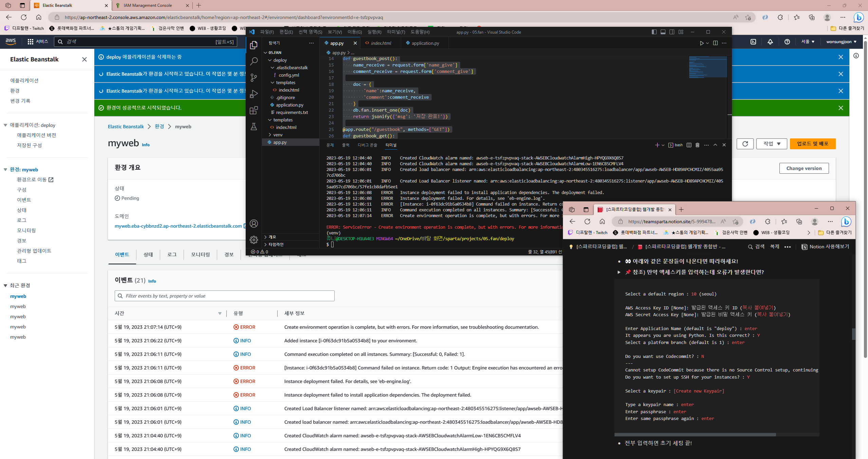Expand the venv folder
Viewport: 868px width, 459px height.
pos(270,135)
